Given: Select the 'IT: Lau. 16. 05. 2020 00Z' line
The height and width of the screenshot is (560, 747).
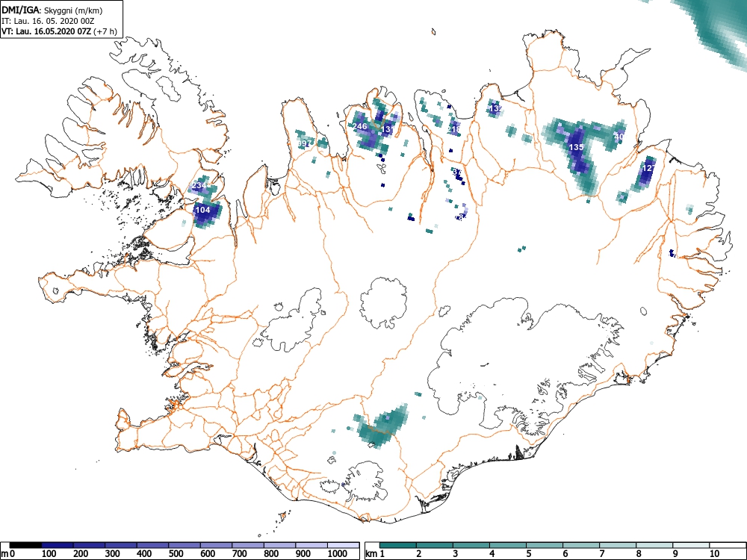Looking at the screenshot, I should click(x=48, y=21).
